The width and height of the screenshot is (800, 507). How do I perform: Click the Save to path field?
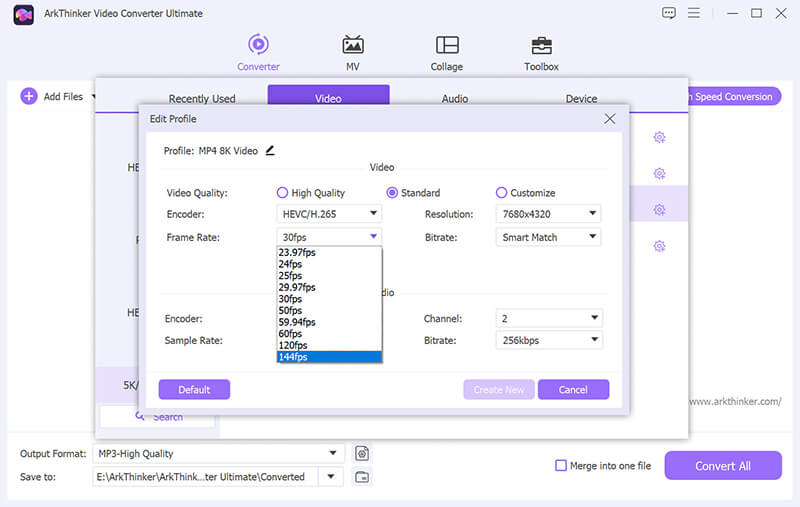pos(206,477)
